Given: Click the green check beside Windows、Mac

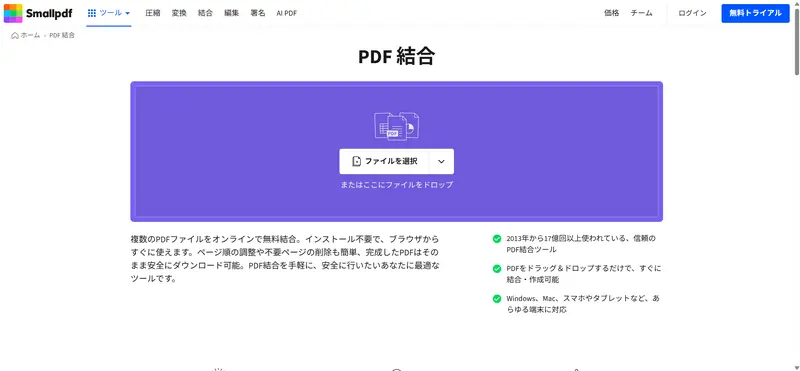Looking at the screenshot, I should (496, 299).
